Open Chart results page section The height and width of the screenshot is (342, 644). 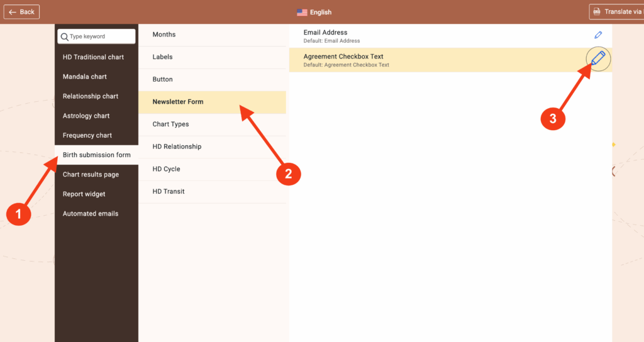point(91,174)
